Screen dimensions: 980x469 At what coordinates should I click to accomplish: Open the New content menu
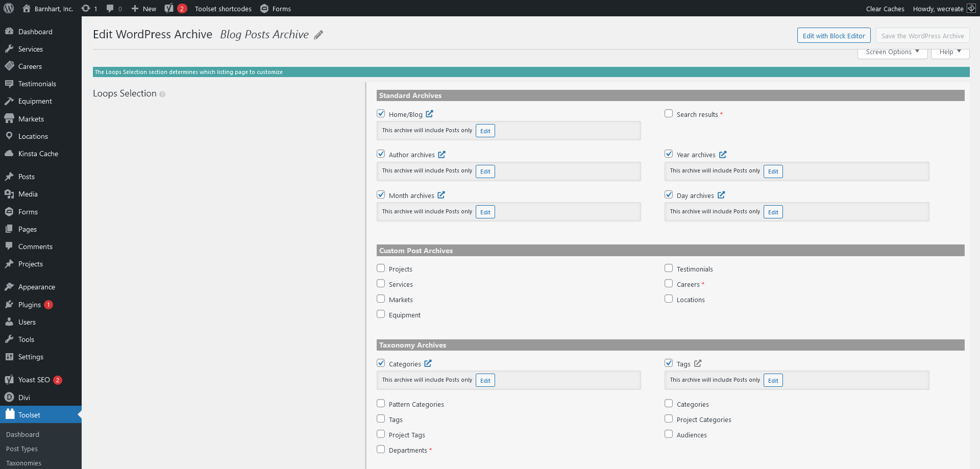click(144, 9)
